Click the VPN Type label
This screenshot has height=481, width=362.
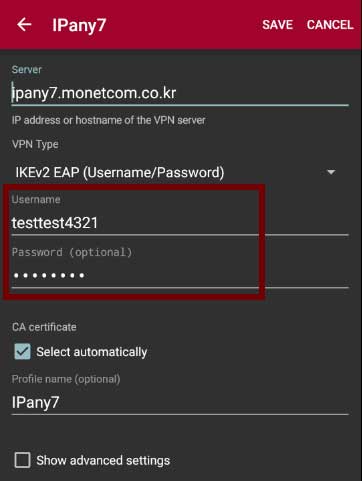[35, 144]
